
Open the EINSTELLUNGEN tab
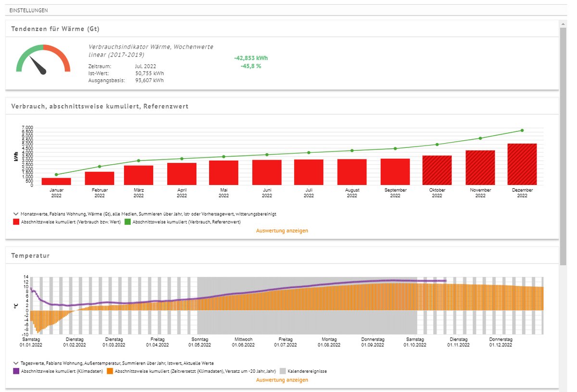pos(28,10)
